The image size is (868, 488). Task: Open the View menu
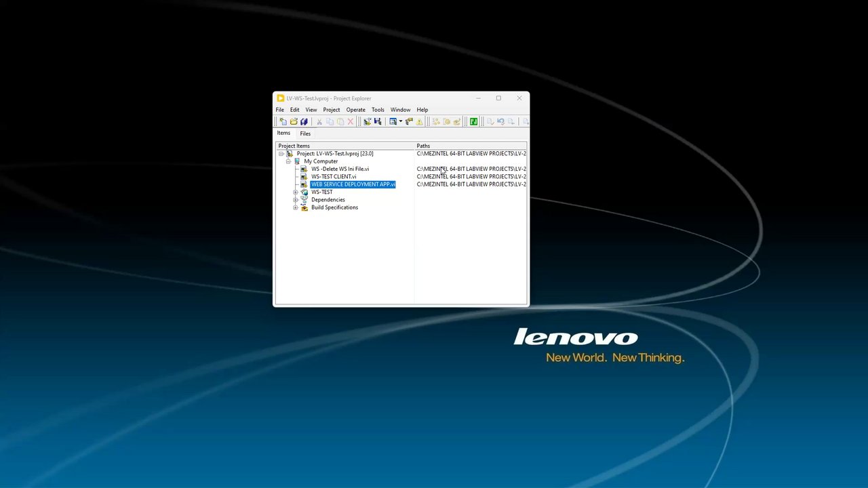[x=311, y=110]
